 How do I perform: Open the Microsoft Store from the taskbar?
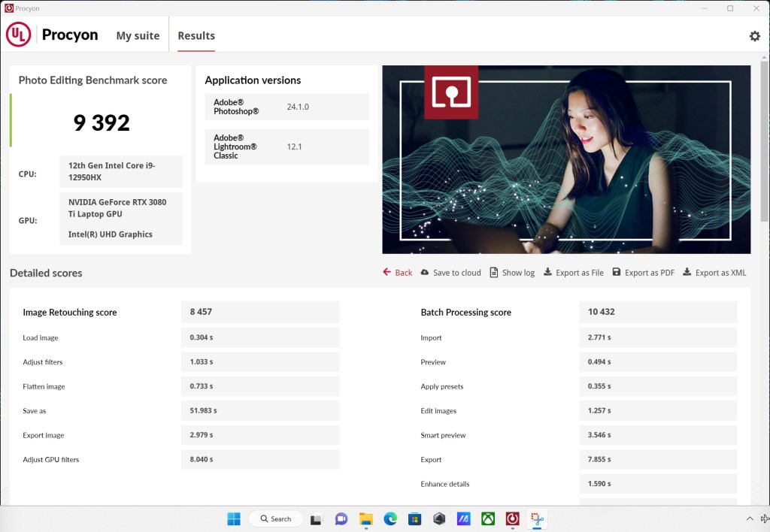click(414, 518)
